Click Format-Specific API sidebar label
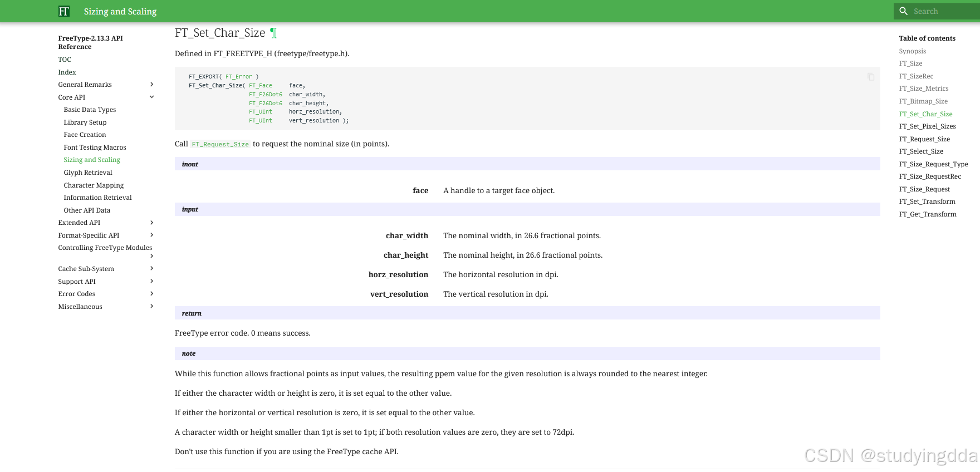Viewport: 980px width, 472px height. click(x=89, y=235)
